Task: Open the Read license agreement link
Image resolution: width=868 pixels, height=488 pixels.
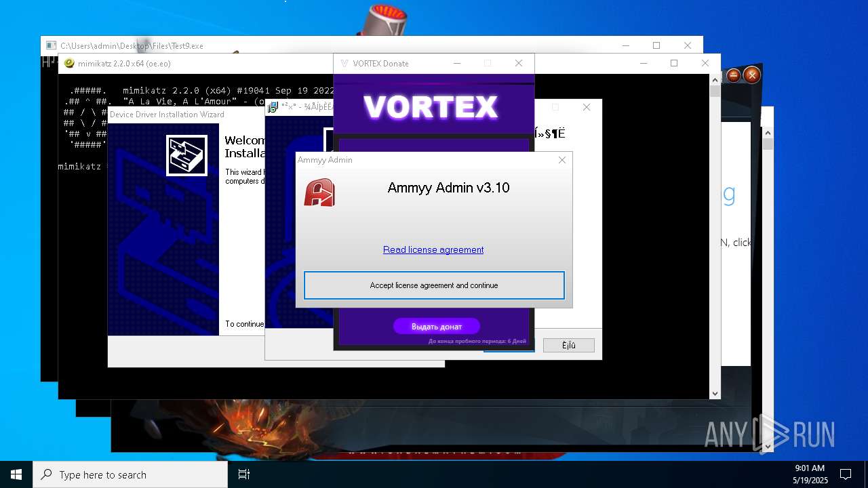Action: [x=433, y=249]
